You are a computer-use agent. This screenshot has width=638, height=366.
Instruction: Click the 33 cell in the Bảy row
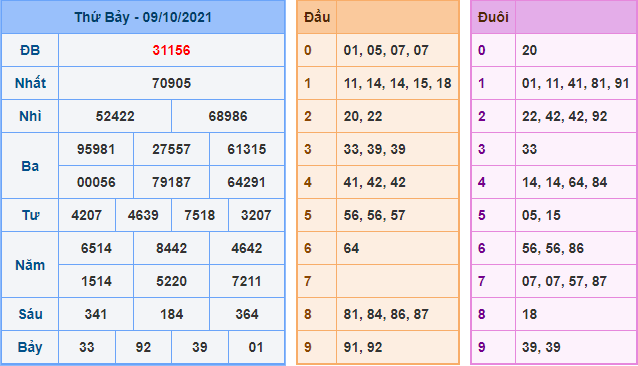tap(87, 347)
